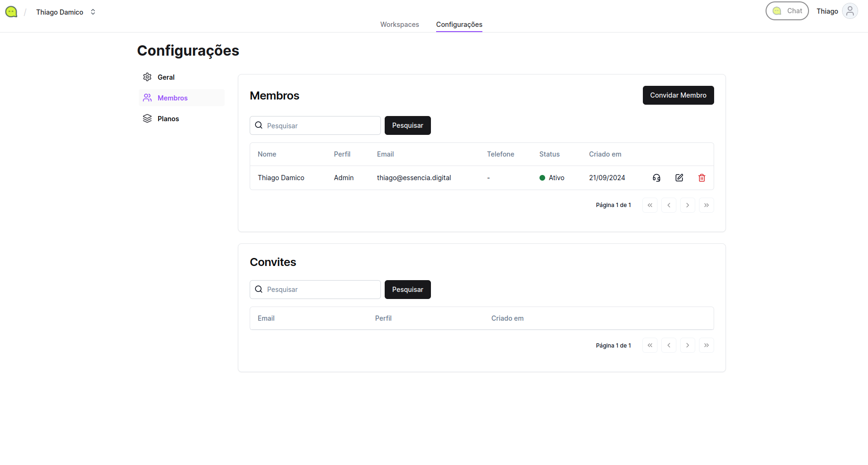Switch to the Workspaces tab
This screenshot has height=465, width=868.
(x=399, y=25)
